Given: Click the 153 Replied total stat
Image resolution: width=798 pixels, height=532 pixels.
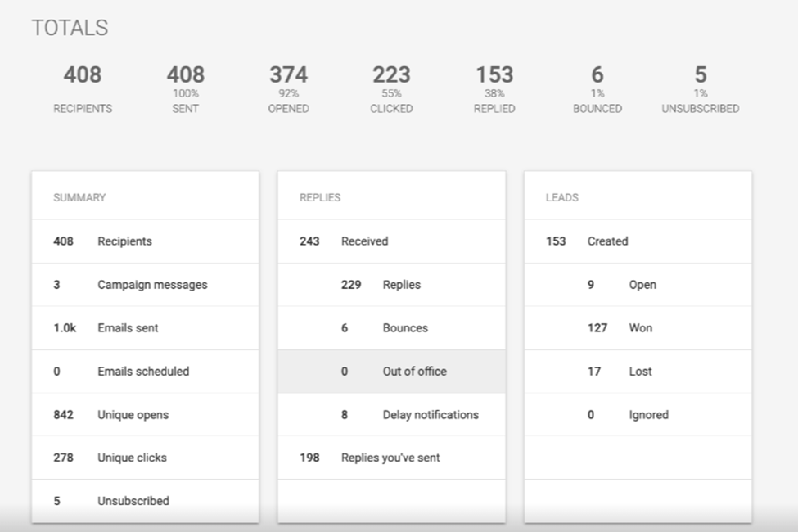Looking at the screenshot, I should [494, 88].
